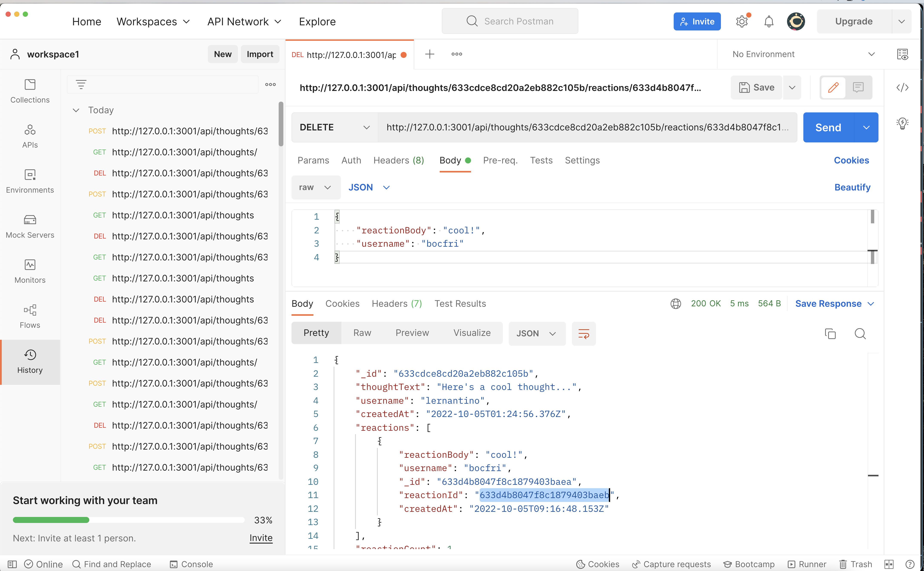Click the team onboarding progress bar
The width and height of the screenshot is (924, 571).
click(129, 520)
